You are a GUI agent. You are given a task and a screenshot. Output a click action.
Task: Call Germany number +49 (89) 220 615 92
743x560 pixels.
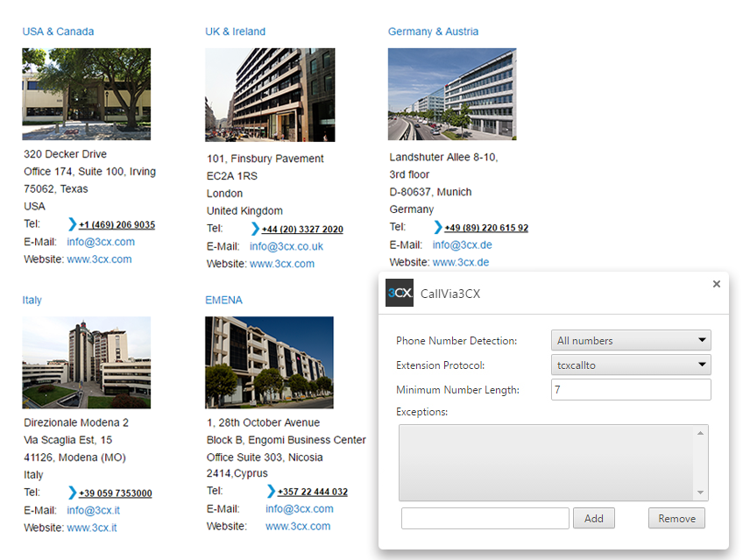(x=486, y=228)
